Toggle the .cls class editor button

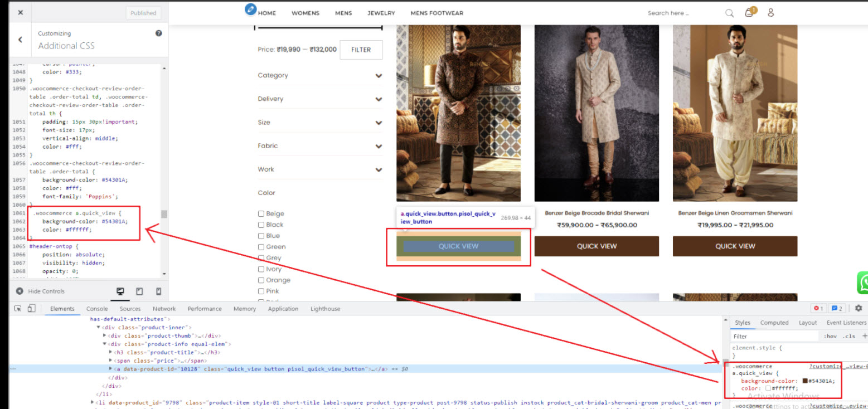(849, 336)
